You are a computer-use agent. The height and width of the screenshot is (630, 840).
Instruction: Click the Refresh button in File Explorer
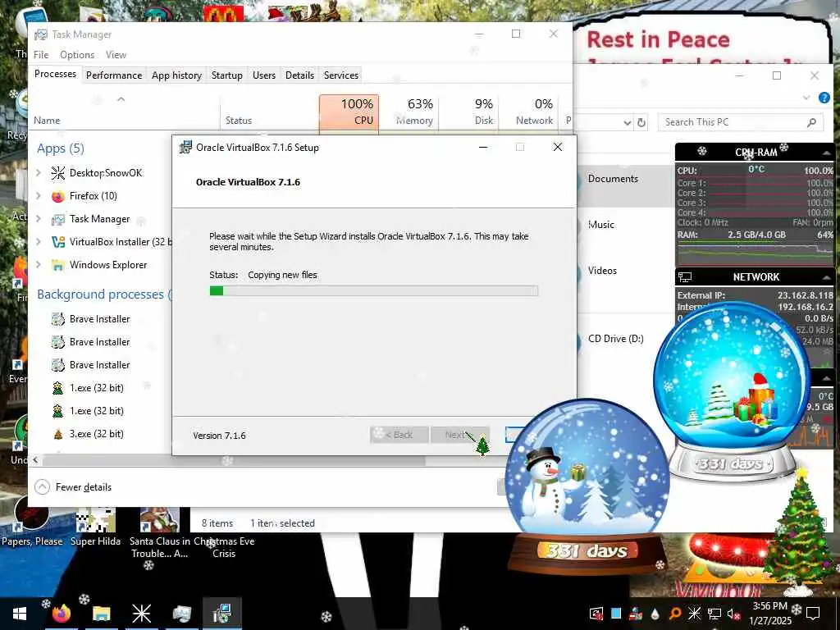pos(641,123)
